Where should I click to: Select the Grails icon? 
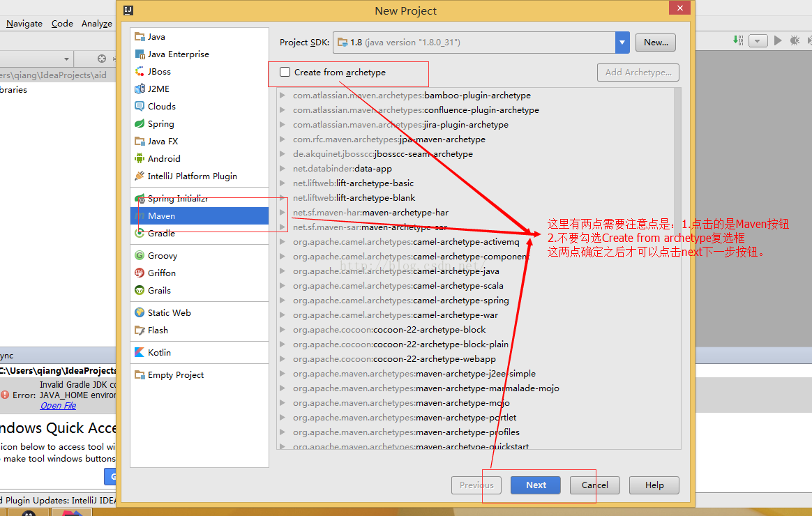point(140,290)
